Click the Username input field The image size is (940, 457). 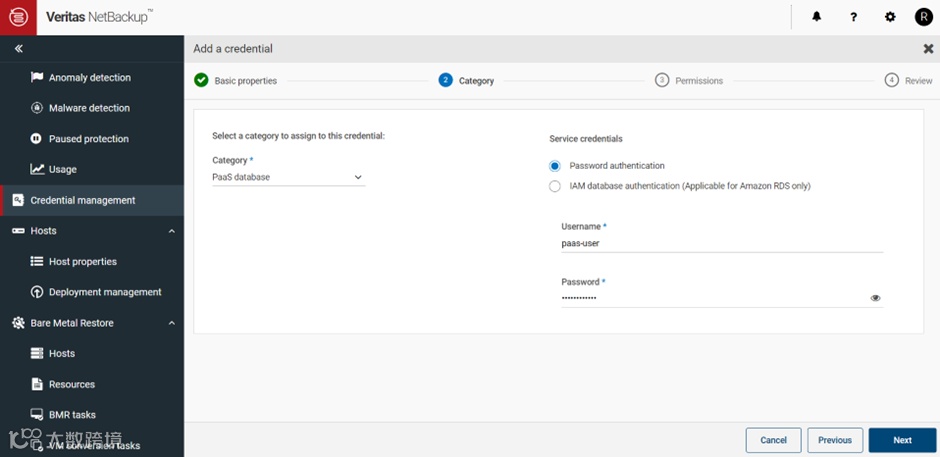coord(720,243)
